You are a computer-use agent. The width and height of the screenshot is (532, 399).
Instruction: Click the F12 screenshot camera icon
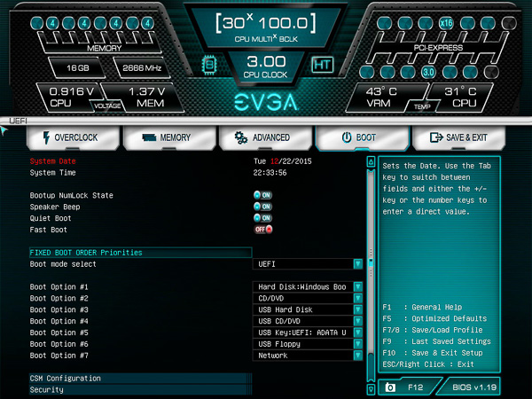pos(390,387)
